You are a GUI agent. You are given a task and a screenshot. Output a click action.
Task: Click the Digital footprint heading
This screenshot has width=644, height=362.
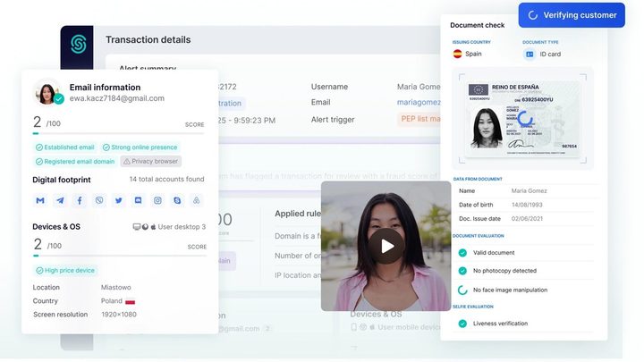click(62, 180)
